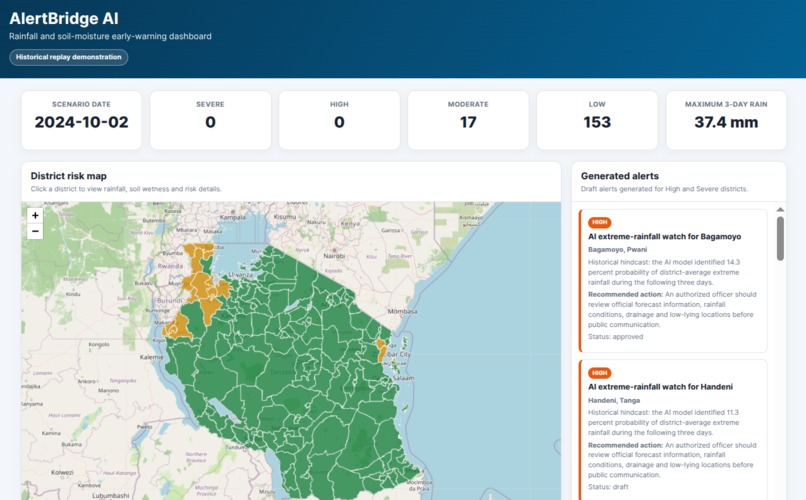Select the Maximum 3-day rain 37.4 mm card
806x500 pixels.
pos(726,120)
